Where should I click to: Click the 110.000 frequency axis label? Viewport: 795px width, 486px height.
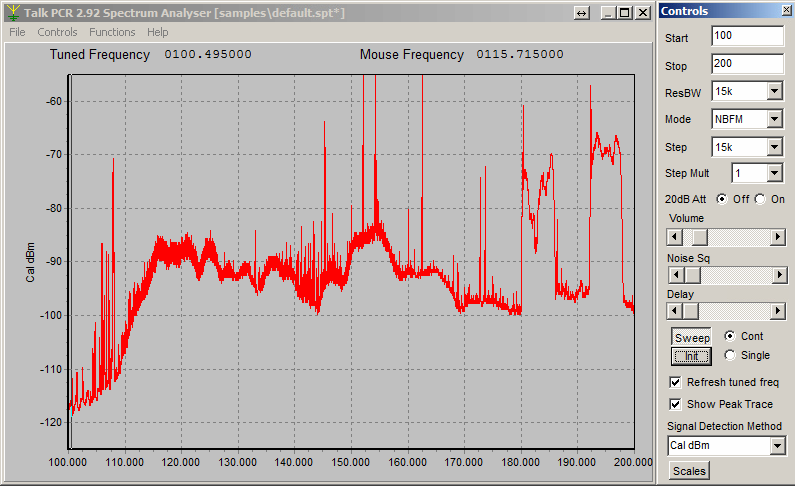[x=124, y=462]
